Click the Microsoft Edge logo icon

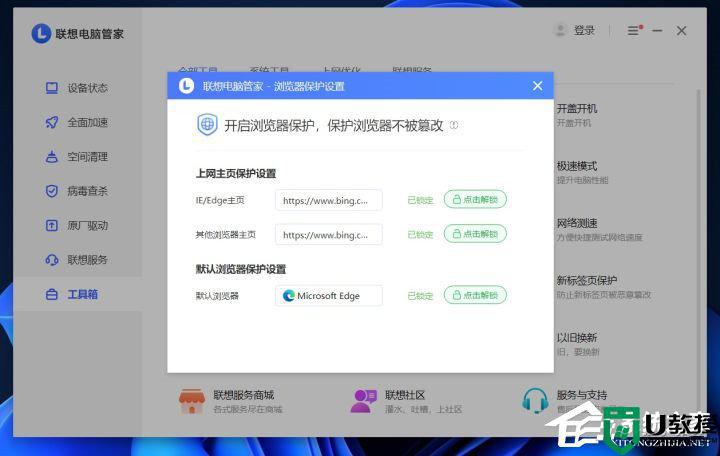tap(289, 296)
